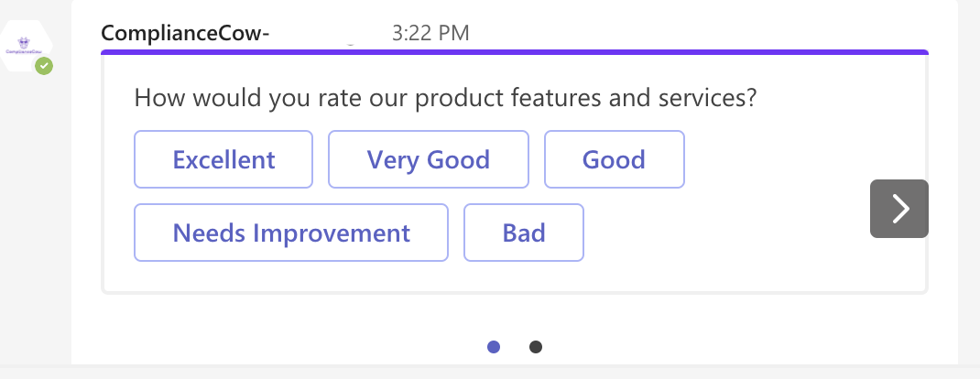
Task: Pick the Good rating option
Action: [614, 160]
